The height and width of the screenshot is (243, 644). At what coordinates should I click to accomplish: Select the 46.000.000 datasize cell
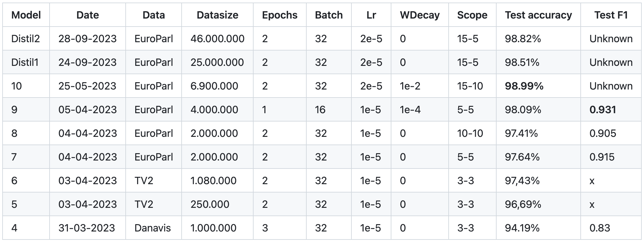pyautogui.click(x=217, y=39)
